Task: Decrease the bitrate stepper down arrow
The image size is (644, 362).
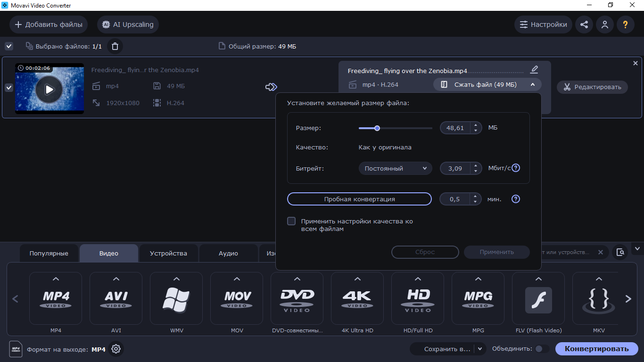Action: [476, 171]
